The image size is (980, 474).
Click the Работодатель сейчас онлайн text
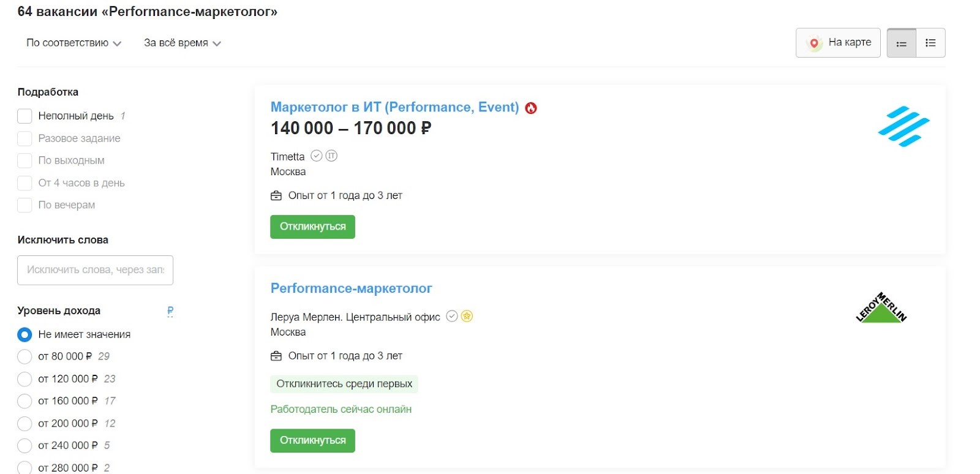(341, 409)
